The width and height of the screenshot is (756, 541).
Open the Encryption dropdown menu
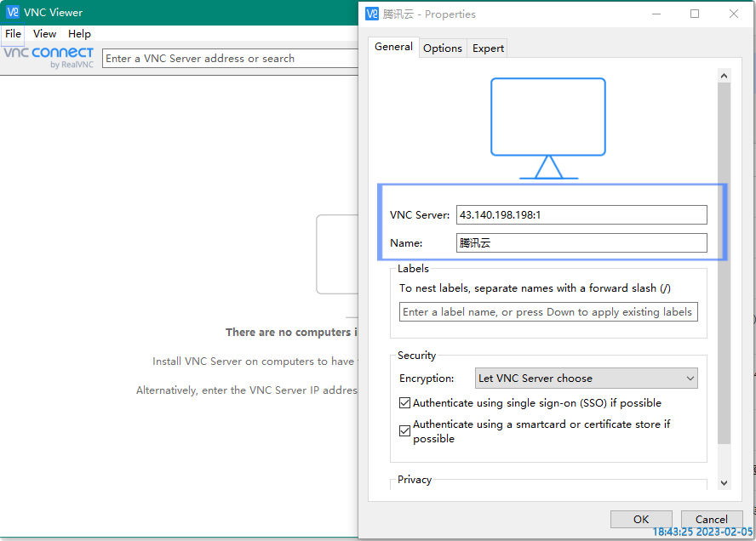[690, 378]
